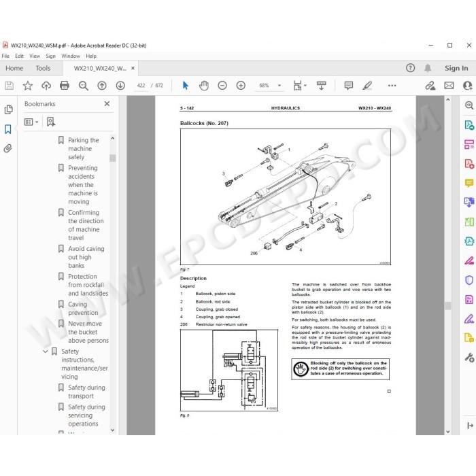Click document scrollbar up arrow
This screenshot has width=476, height=476.
click(x=448, y=100)
